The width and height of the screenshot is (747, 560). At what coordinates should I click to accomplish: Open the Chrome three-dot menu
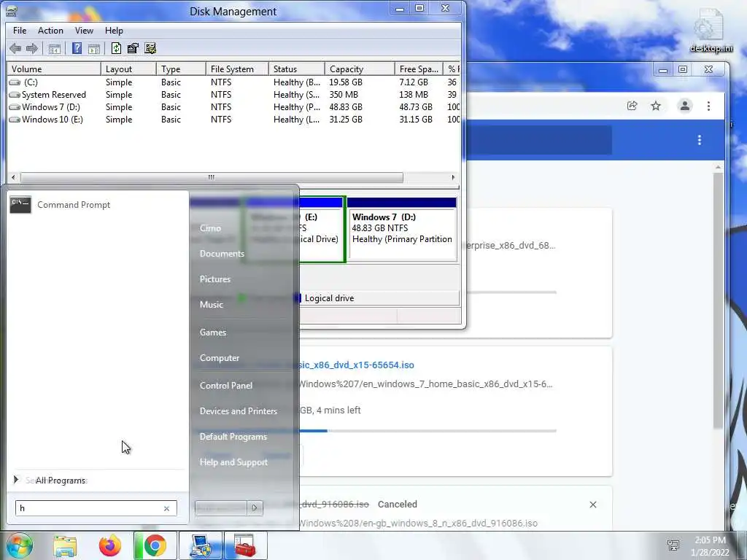[708, 106]
